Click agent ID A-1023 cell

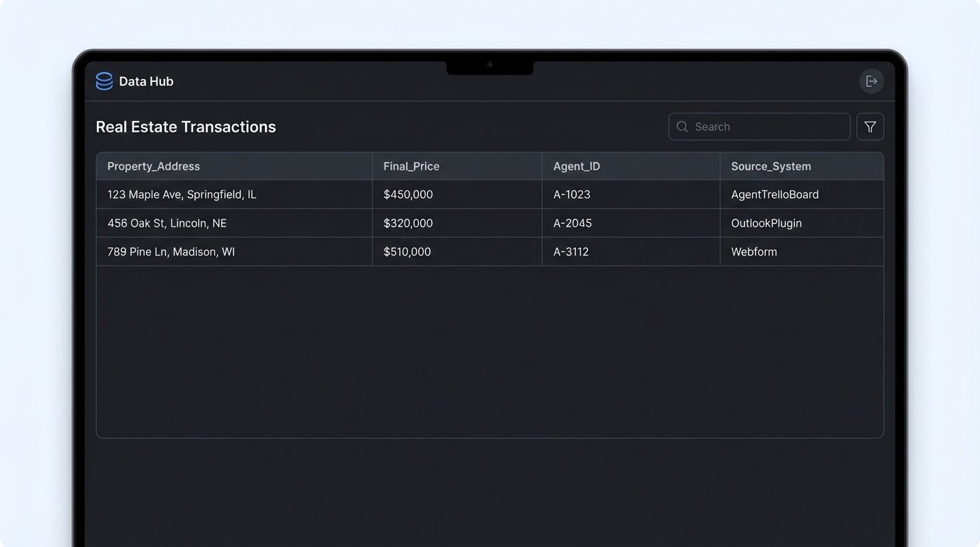[x=571, y=194]
